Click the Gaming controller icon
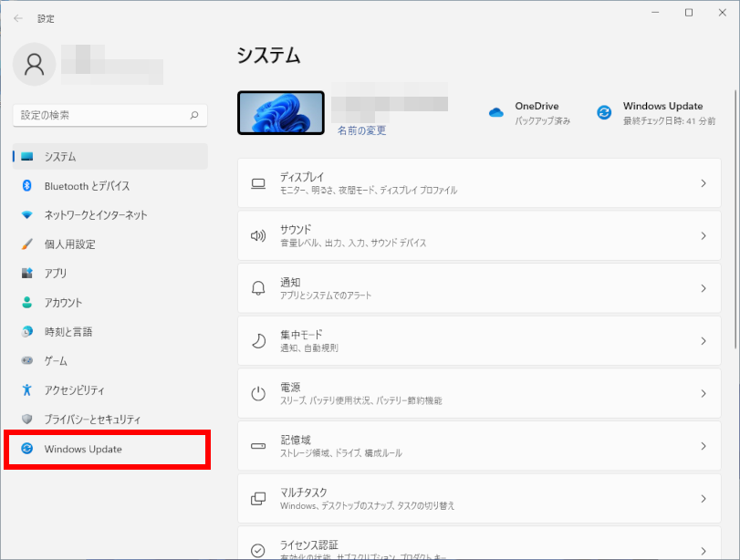 (x=26, y=361)
